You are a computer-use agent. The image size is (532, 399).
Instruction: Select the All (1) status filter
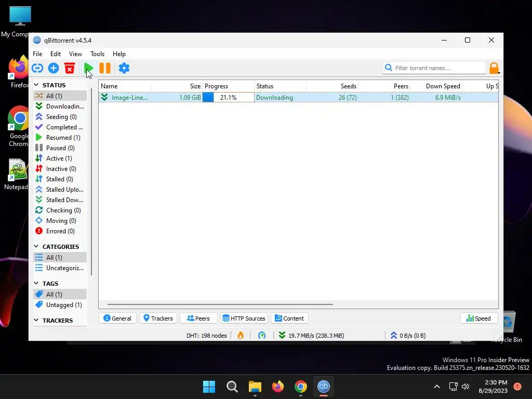click(x=60, y=96)
